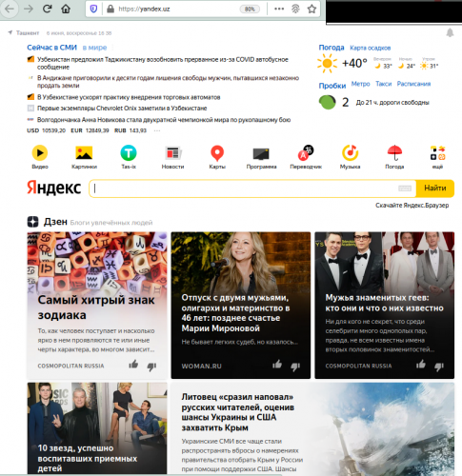Expand more services with ещё icon

click(437, 153)
